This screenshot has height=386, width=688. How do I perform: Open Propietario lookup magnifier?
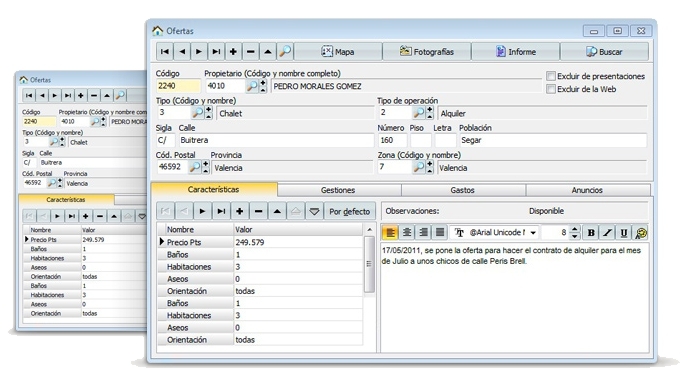(x=252, y=86)
